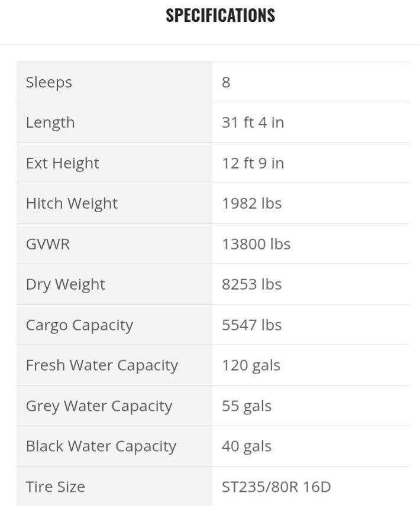Click the Ext Height label
This screenshot has width=420, height=506.
tap(62, 163)
